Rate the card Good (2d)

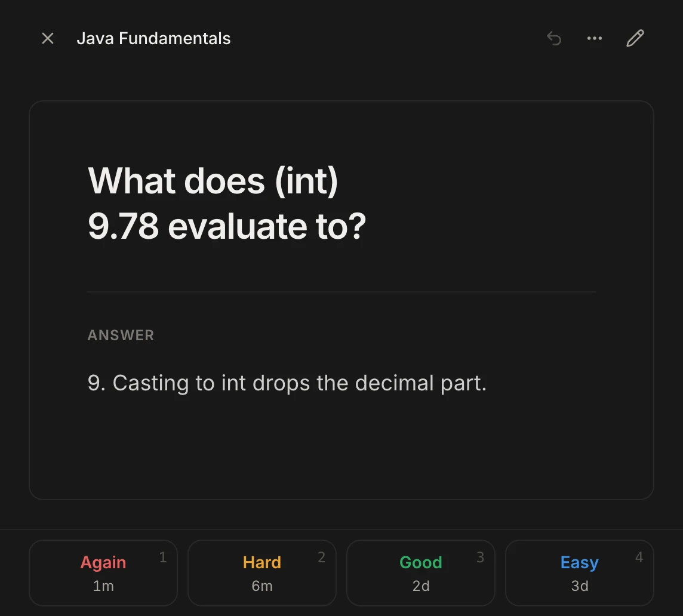tap(421, 573)
